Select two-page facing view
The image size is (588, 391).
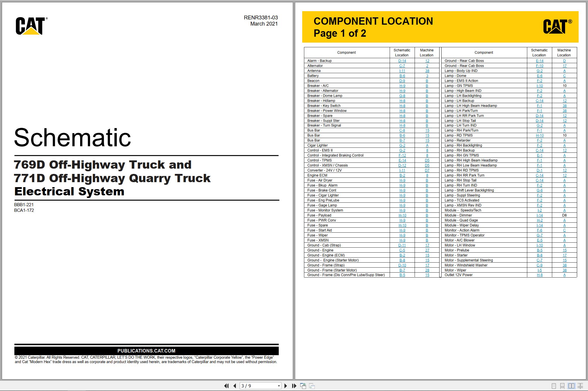point(571,386)
